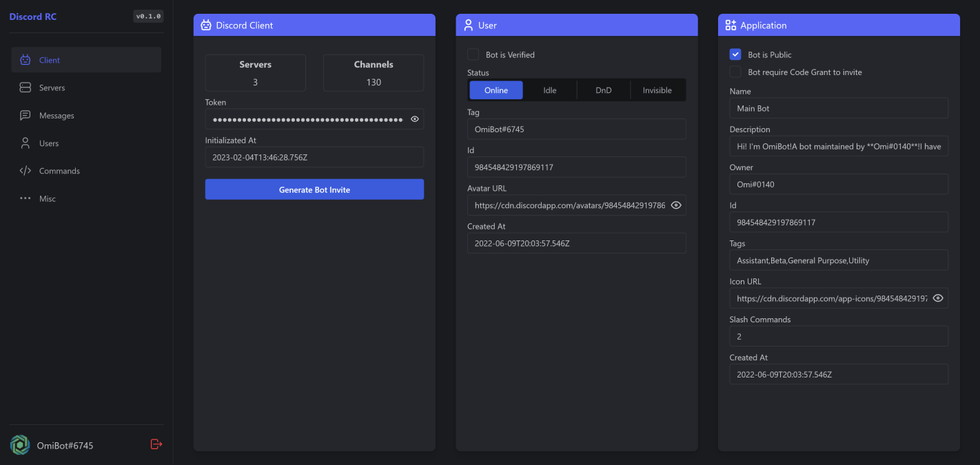Click the Users person icon
The width and height of the screenshot is (980, 465).
tap(25, 143)
